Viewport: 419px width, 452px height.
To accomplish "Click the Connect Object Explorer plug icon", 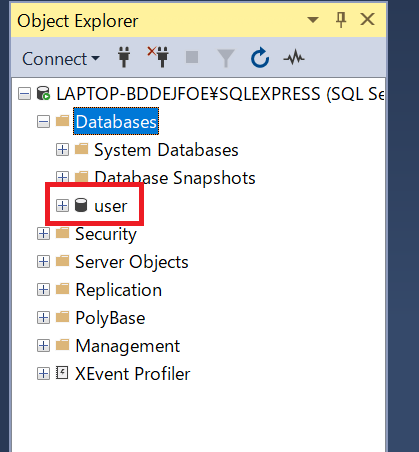I will click(x=124, y=57).
